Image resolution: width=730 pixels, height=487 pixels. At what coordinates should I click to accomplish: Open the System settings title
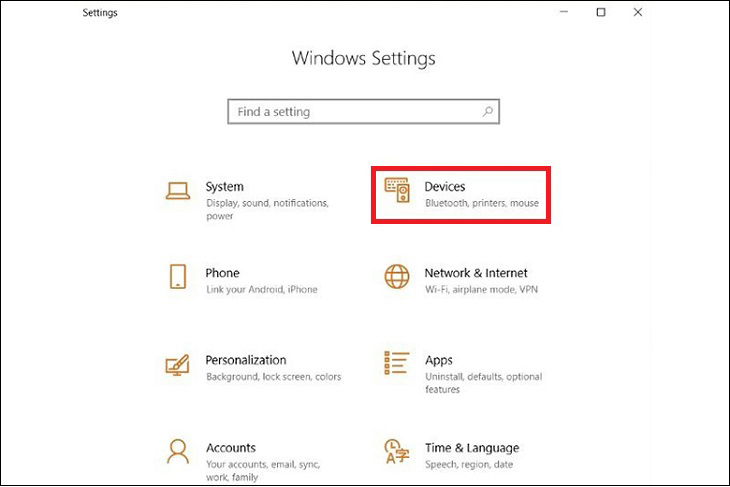click(x=225, y=187)
